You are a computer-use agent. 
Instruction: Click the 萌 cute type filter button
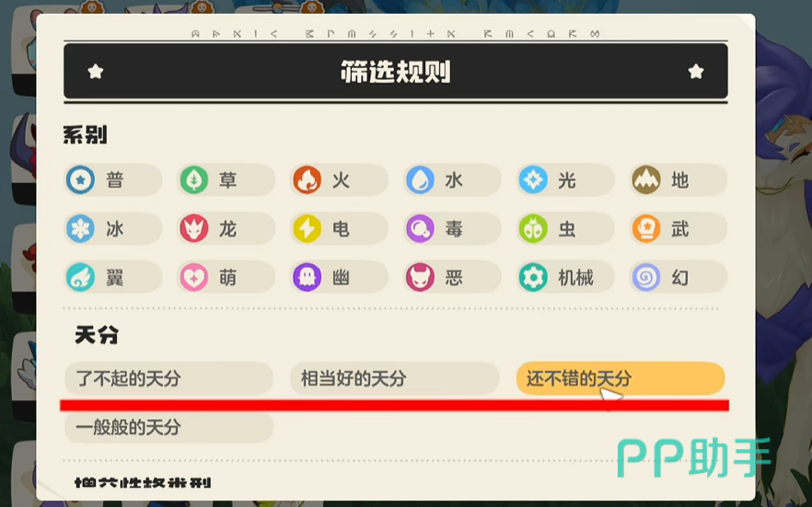point(226,277)
